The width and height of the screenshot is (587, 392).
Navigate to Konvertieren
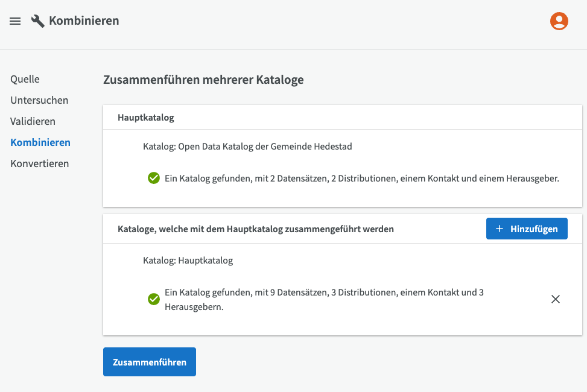coord(39,163)
